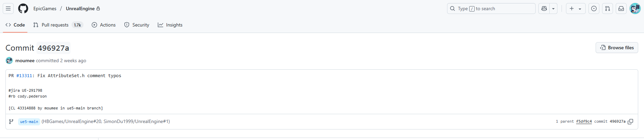The height and width of the screenshot is (140, 644).
Task: Expand the create new plus dropdown
Action: [x=576, y=8]
